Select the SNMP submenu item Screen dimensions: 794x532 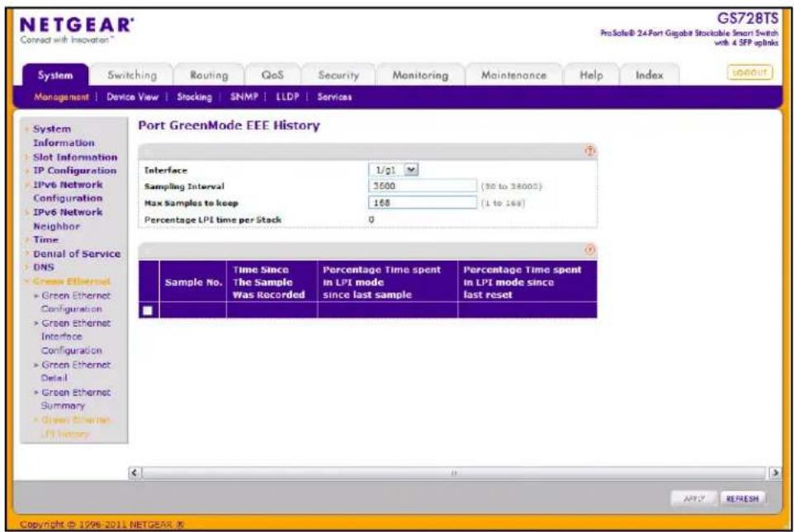pos(244,97)
